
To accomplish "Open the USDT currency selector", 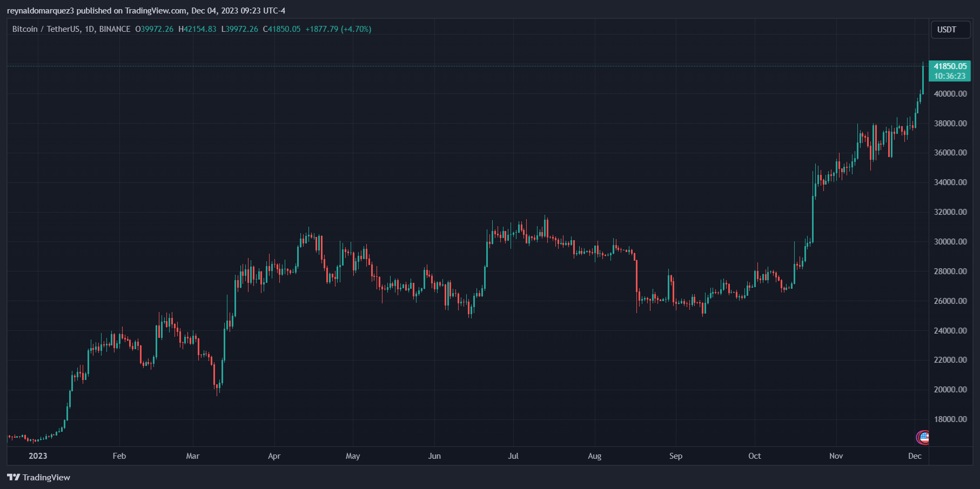I will point(950,30).
